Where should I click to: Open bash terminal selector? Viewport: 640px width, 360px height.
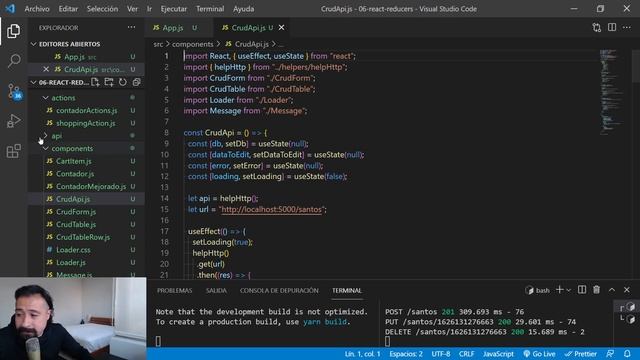[x=538, y=290]
